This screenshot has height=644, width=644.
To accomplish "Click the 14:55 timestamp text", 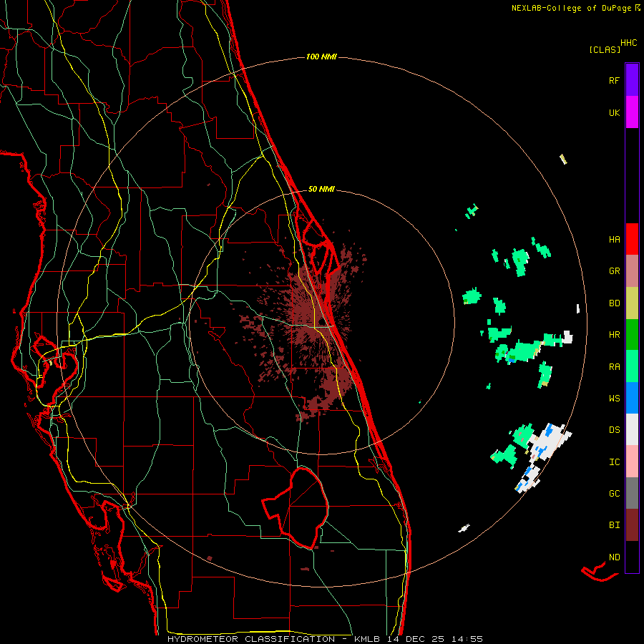I will (x=467, y=639).
